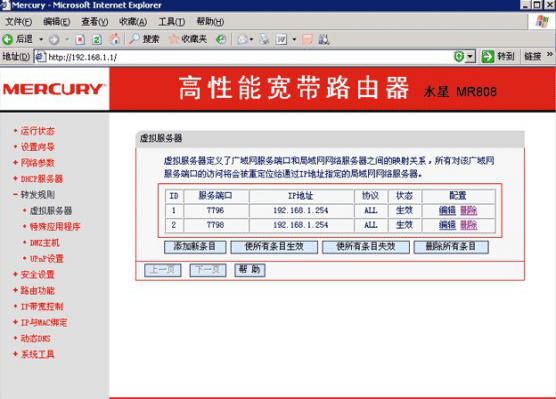Click 删除 link for port 7798 entry

[469, 225]
